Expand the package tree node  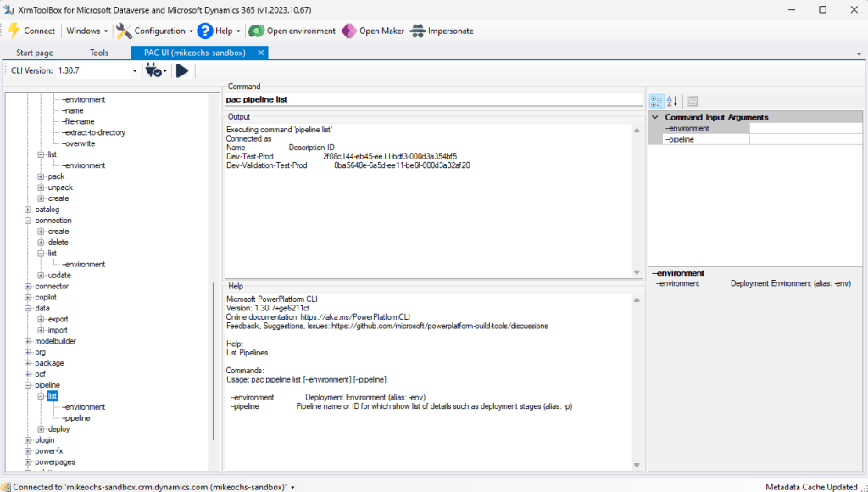coord(28,363)
